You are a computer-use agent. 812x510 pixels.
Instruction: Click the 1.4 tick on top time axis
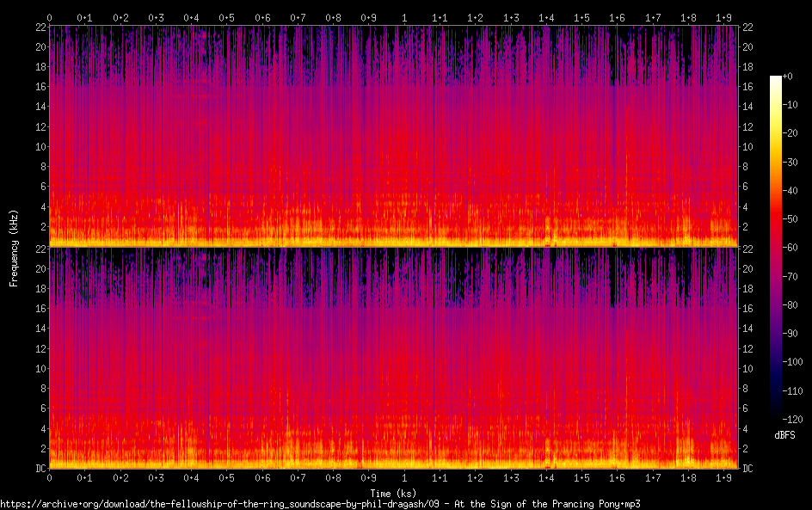546,17
